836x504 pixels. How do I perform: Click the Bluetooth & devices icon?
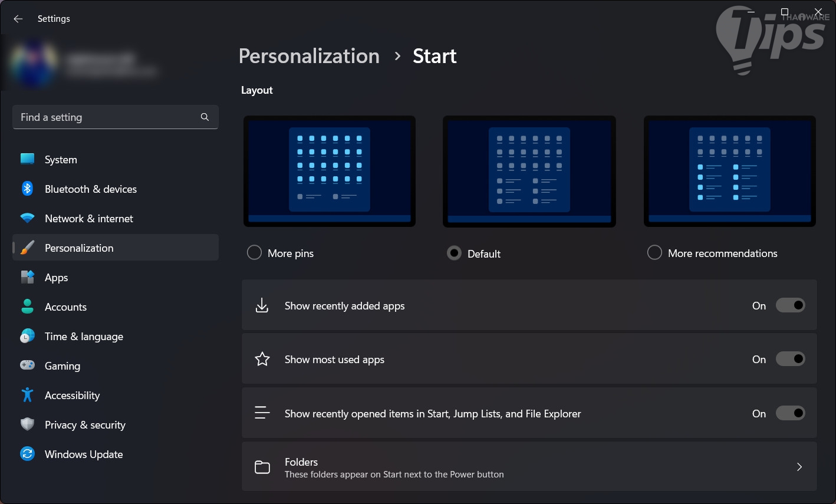pos(27,189)
